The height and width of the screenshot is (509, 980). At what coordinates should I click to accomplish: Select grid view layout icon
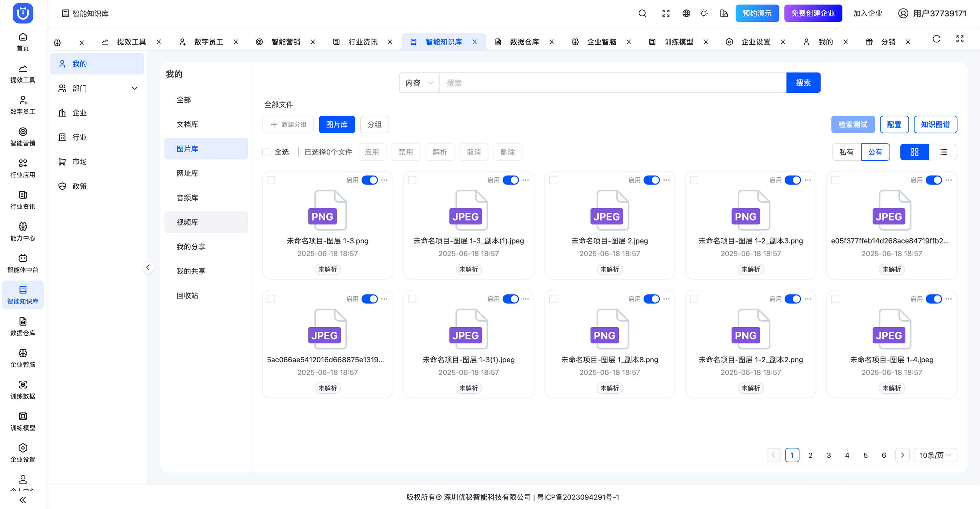tap(914, 152)
